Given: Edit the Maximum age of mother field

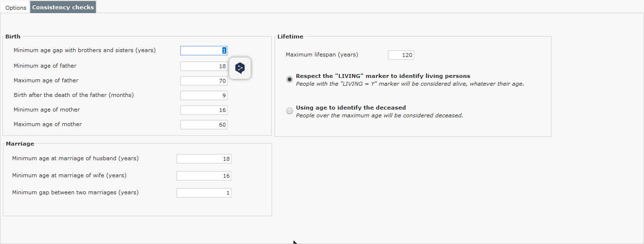Looking at the screenshot, I should tap(204, 125).
